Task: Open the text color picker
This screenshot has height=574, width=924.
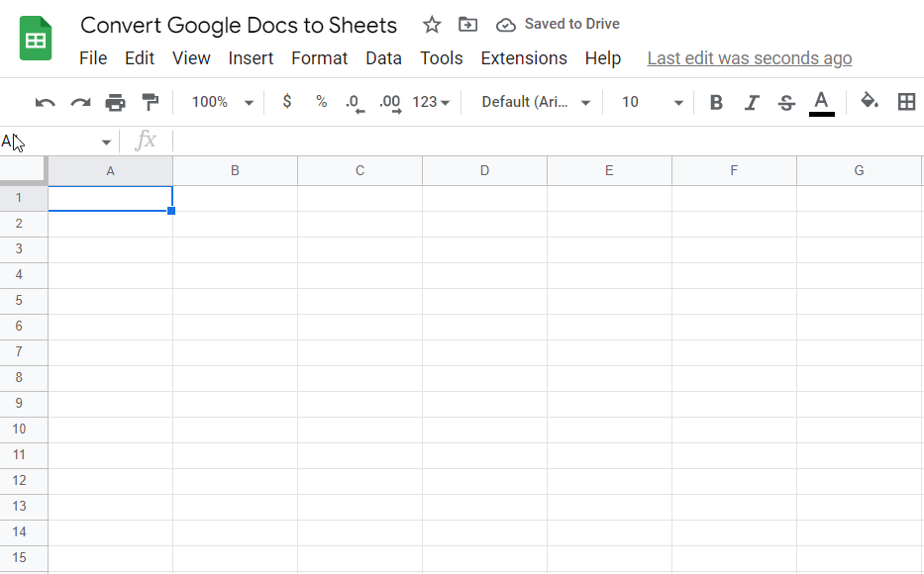Action: point(821,103)
